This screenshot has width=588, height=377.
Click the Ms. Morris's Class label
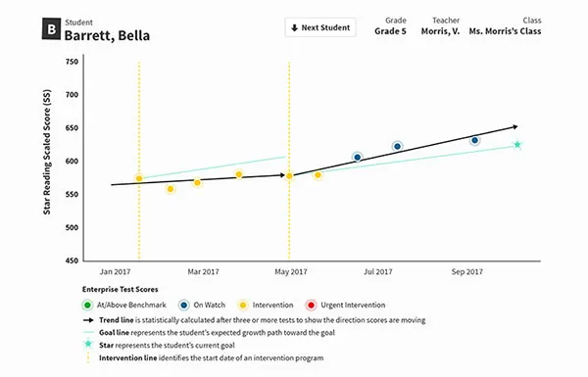[x=505, y=31]
